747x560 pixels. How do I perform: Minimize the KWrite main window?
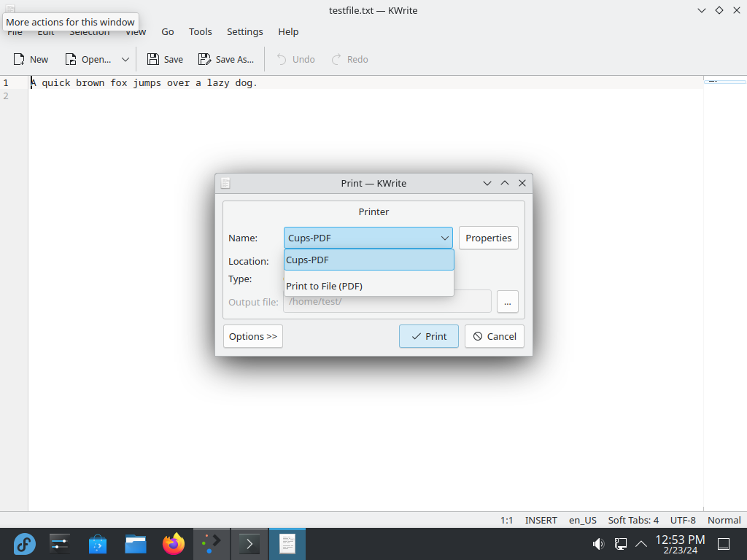tap(702, 10)
